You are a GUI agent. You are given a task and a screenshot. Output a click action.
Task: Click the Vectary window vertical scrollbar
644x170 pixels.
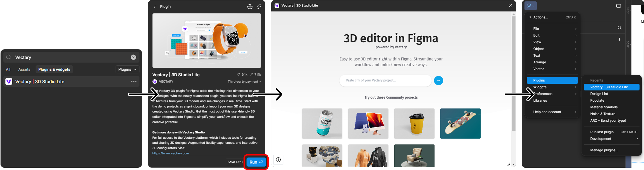(x=514, y=73)
